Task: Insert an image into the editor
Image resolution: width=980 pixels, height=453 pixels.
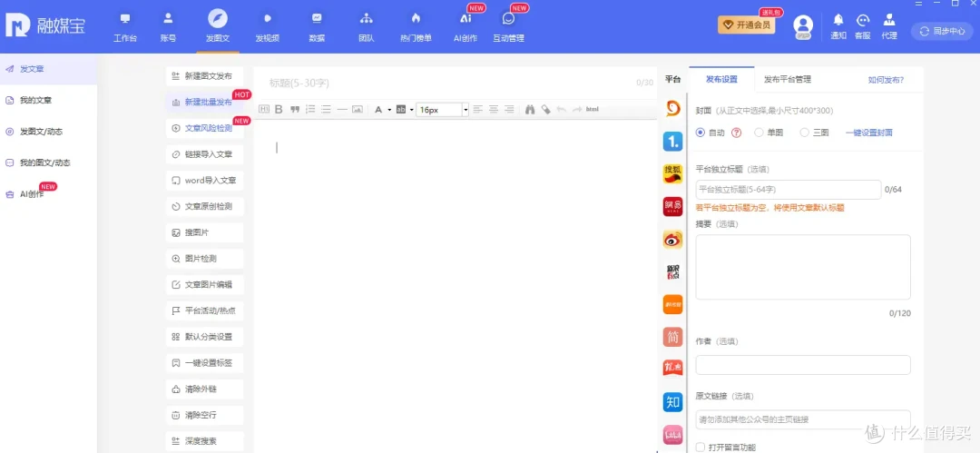Action: 358,110
